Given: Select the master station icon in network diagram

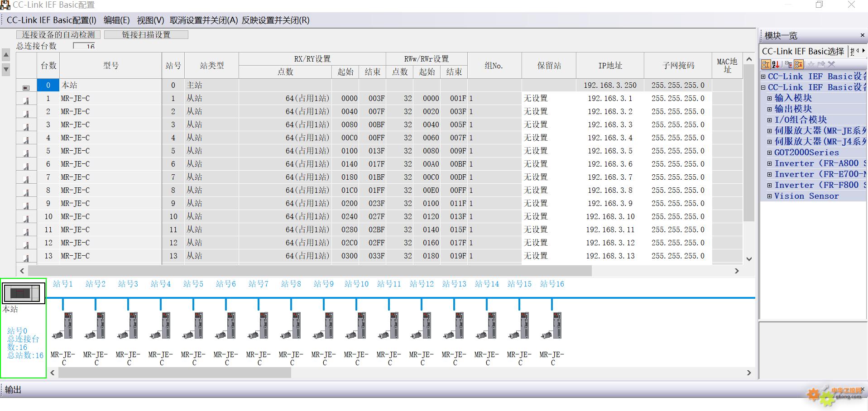Looking at the screenshot, I should 24,293.
